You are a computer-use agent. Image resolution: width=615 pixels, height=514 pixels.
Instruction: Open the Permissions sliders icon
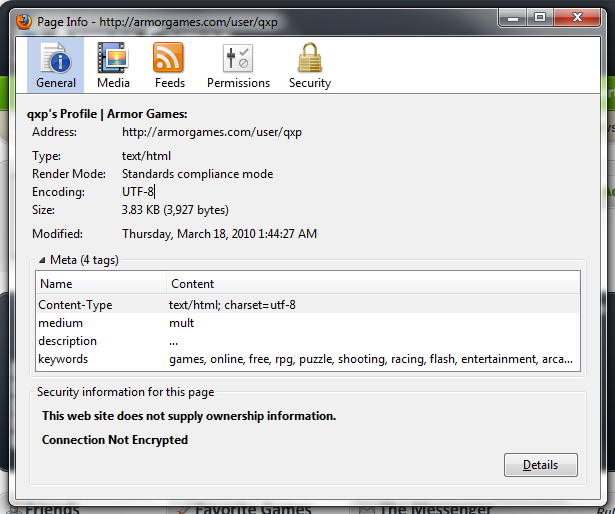coord(238,58)
